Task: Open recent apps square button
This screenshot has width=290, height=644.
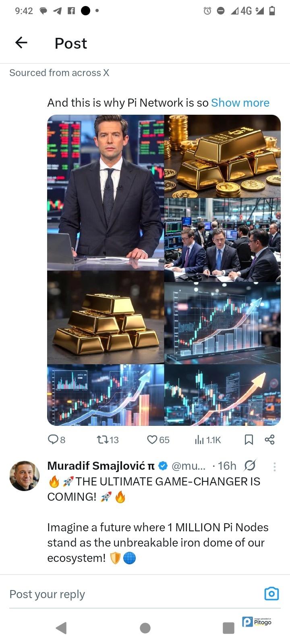Action: pyautogui.click(x=228, y=628)
